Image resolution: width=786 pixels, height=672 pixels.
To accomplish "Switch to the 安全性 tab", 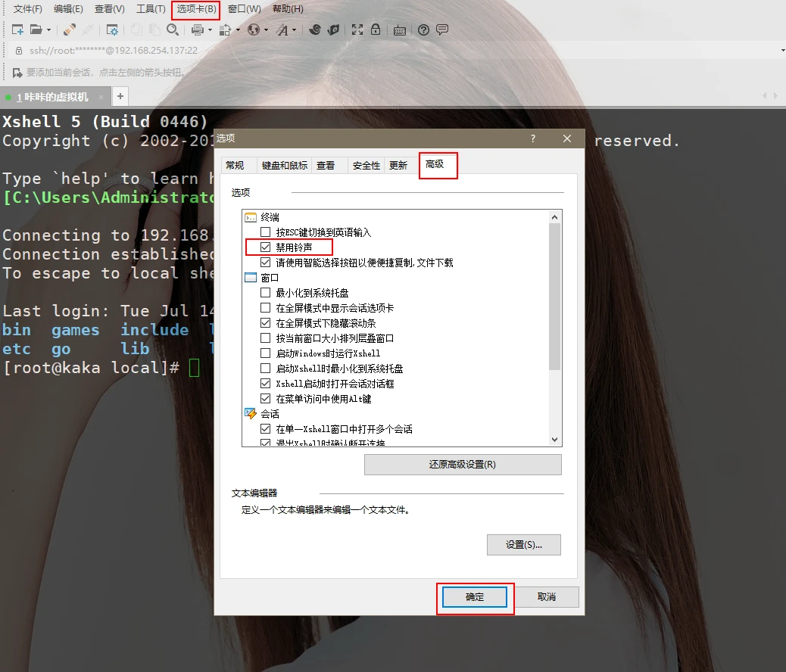I will click(x=366, y=165).
